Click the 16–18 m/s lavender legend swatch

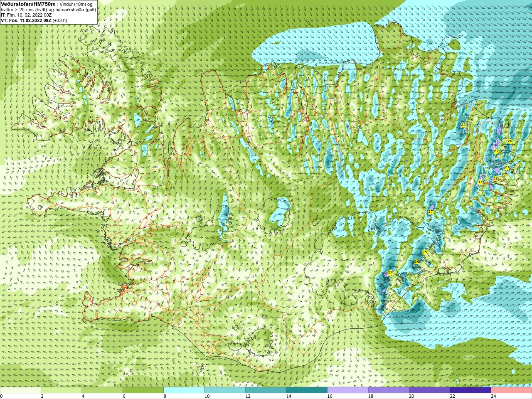pyautogui.click(x=348, y=390)
